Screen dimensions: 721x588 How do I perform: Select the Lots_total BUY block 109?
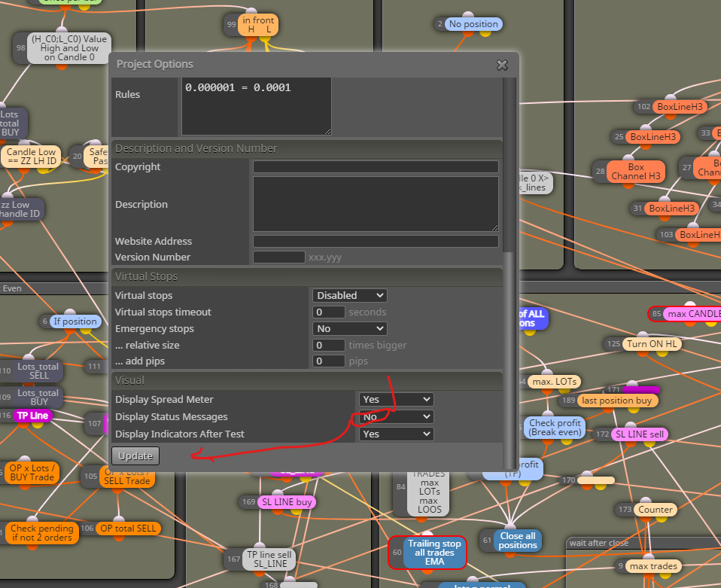[x=38, y=397]
